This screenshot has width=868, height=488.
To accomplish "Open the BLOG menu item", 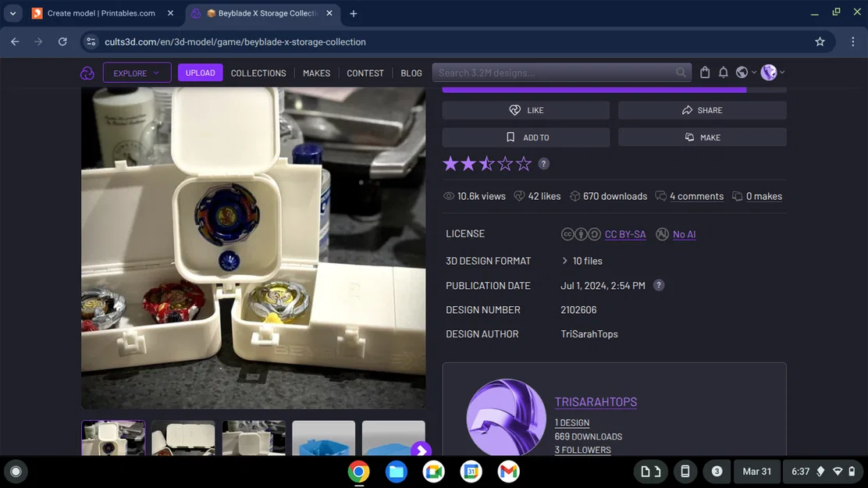I will tap(411, 73).
